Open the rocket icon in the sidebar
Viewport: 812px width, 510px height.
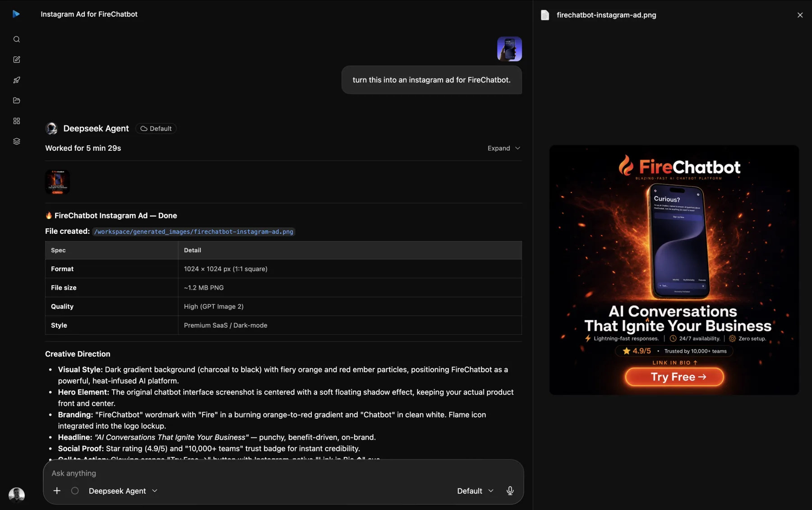pyautogui.click(x=17, y=80)
